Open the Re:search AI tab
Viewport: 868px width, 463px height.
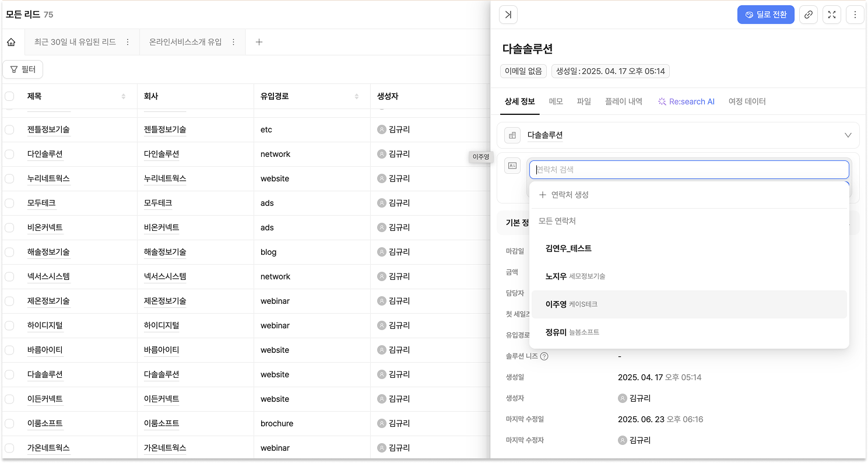[x=686, y=101]
